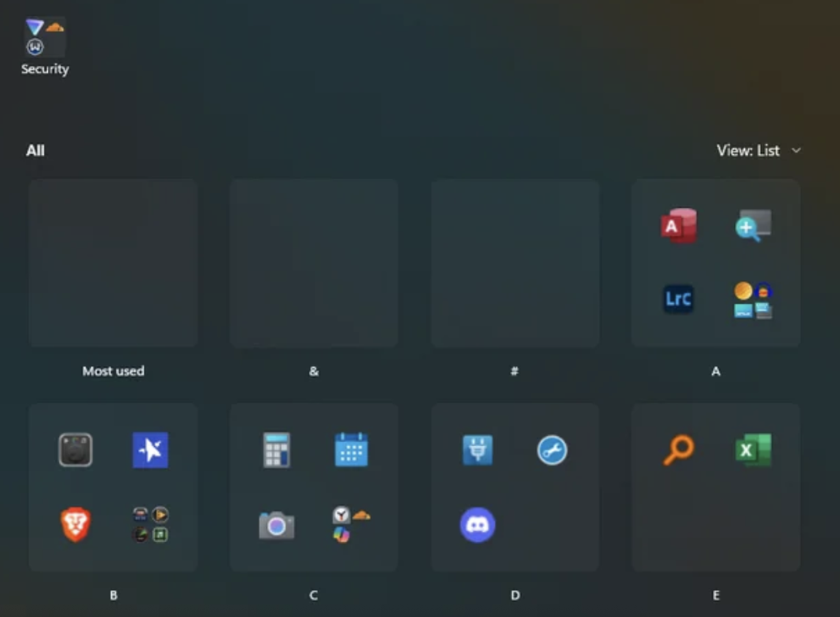Click the '#' category label
840x617 pixels.
coord(514,371)
